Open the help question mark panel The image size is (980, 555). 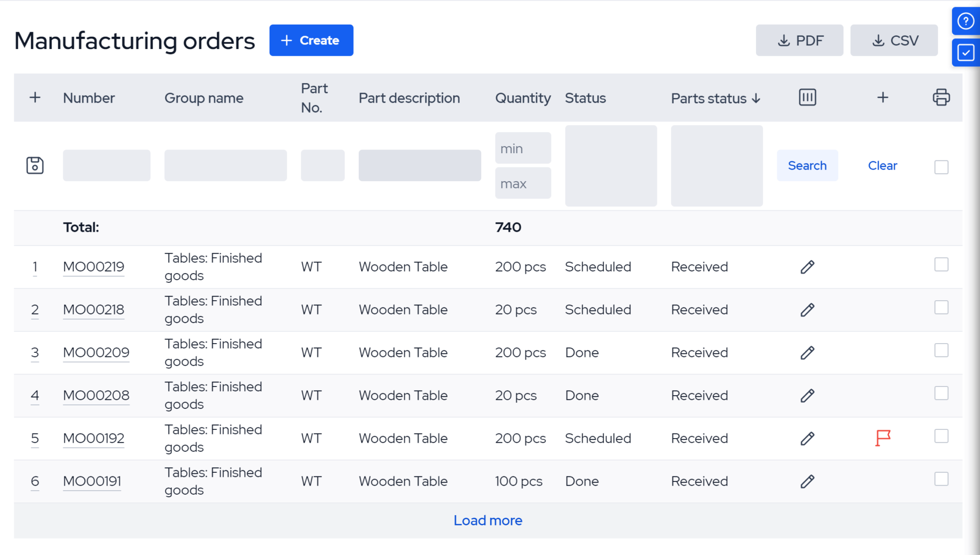point(966,20)
